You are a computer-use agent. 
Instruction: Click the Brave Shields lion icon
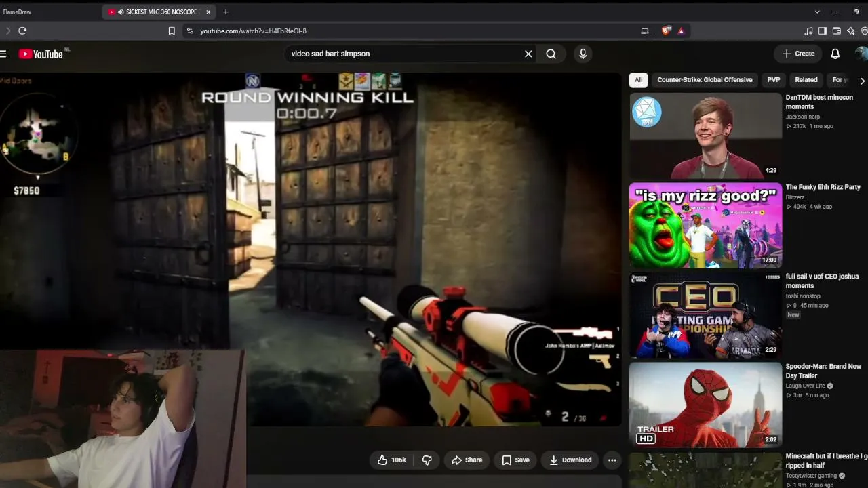coord(666,30)
